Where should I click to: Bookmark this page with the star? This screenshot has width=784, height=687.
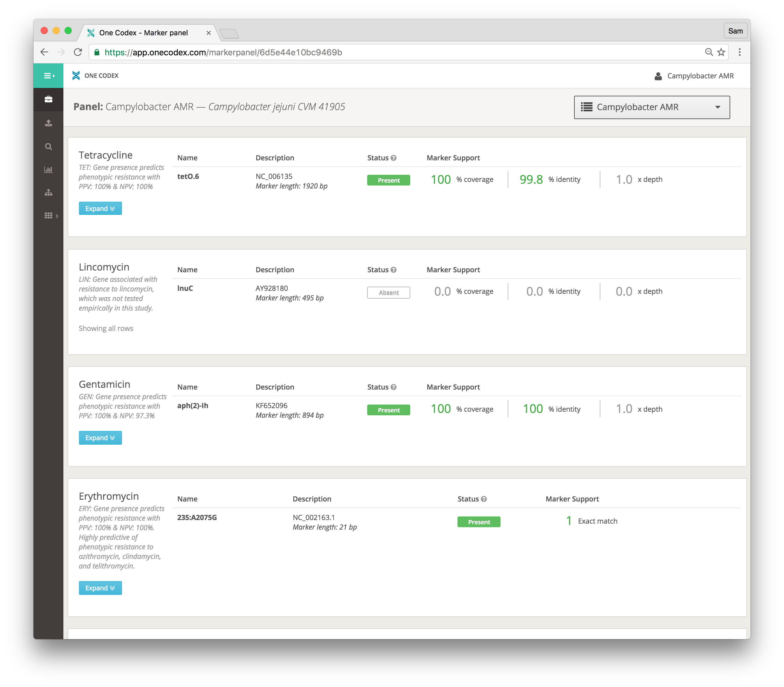tap(721, 52)
